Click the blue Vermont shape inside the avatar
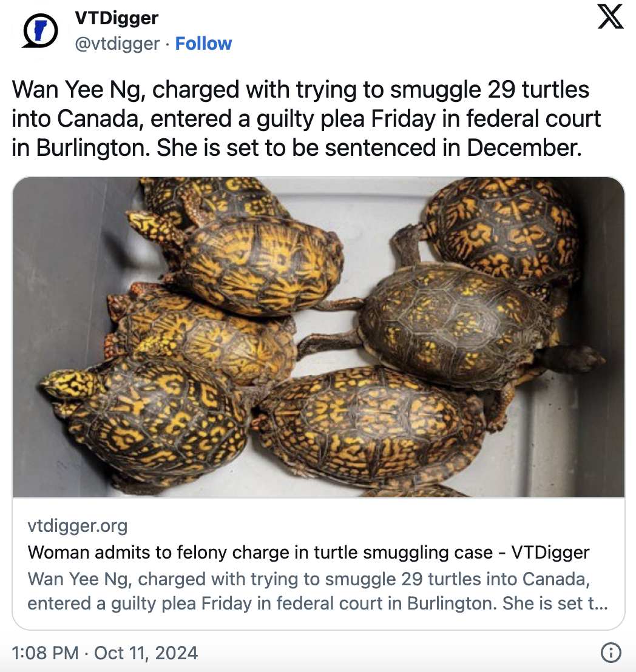 (40, 29)
